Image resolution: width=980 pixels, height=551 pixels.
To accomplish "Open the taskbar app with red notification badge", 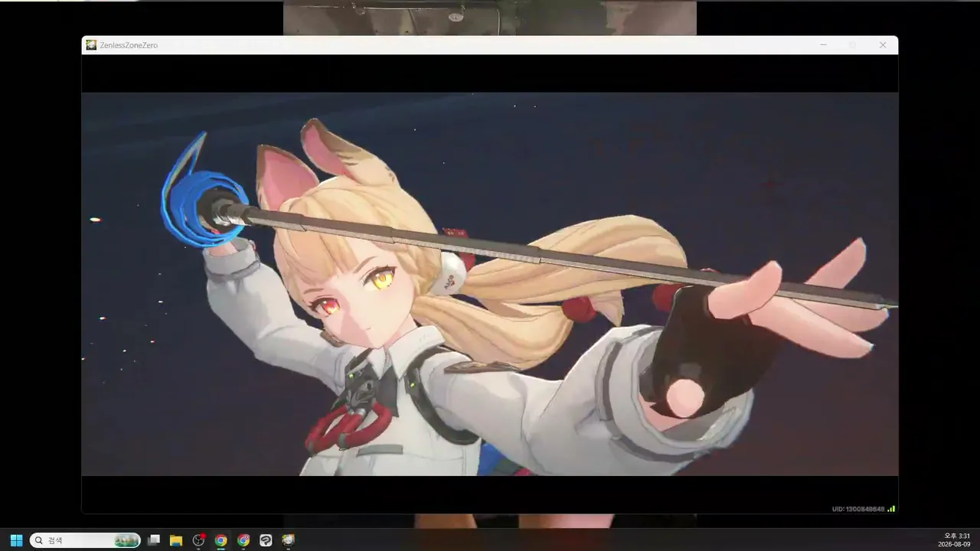I will (x=199, y=540).
